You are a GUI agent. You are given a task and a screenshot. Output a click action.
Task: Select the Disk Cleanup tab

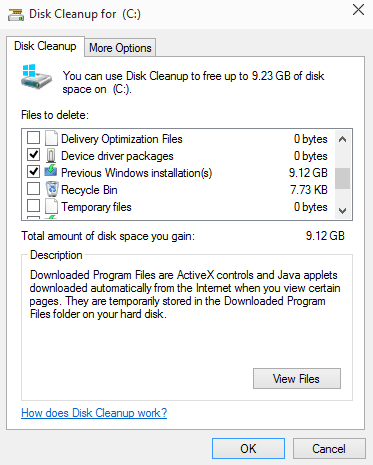tap(45, 46)
